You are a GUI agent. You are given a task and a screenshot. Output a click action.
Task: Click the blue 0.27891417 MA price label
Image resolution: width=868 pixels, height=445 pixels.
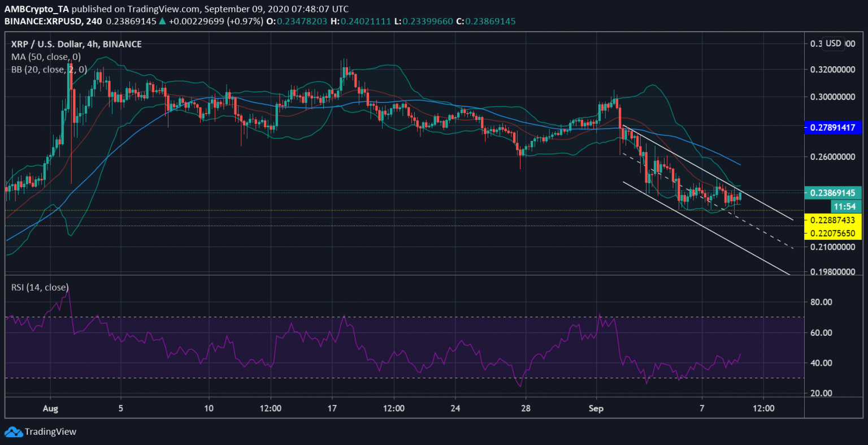point(832,128)
